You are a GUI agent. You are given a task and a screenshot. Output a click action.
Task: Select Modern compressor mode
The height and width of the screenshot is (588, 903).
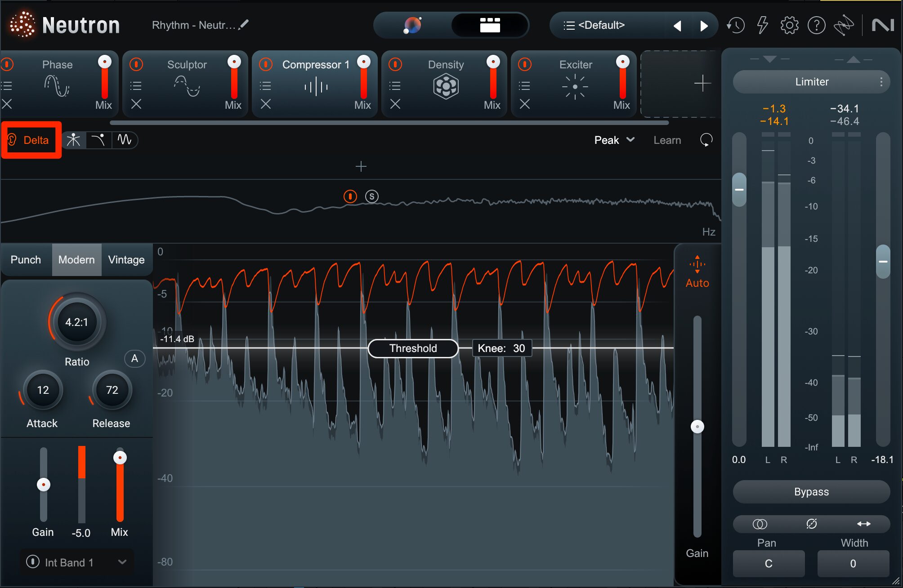tap(76, 260)
